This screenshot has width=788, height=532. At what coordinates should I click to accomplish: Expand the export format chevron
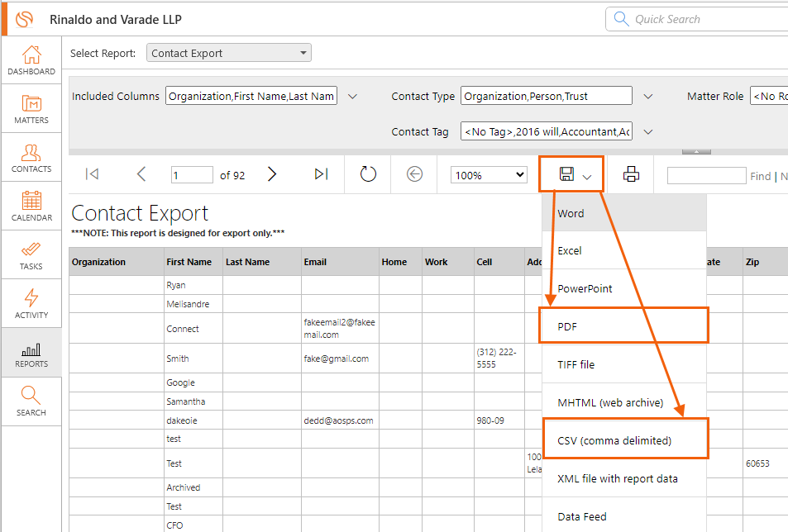[x=587, y=177]
